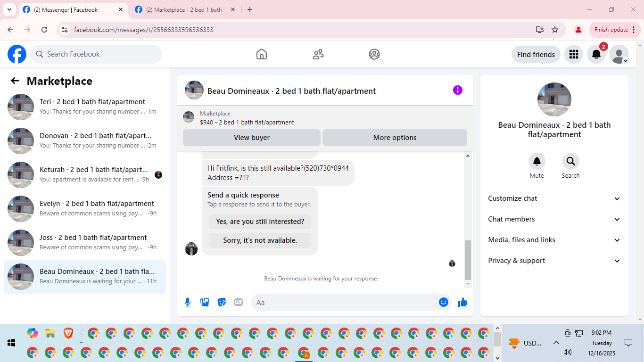Send a thumbs-up like

462,302
